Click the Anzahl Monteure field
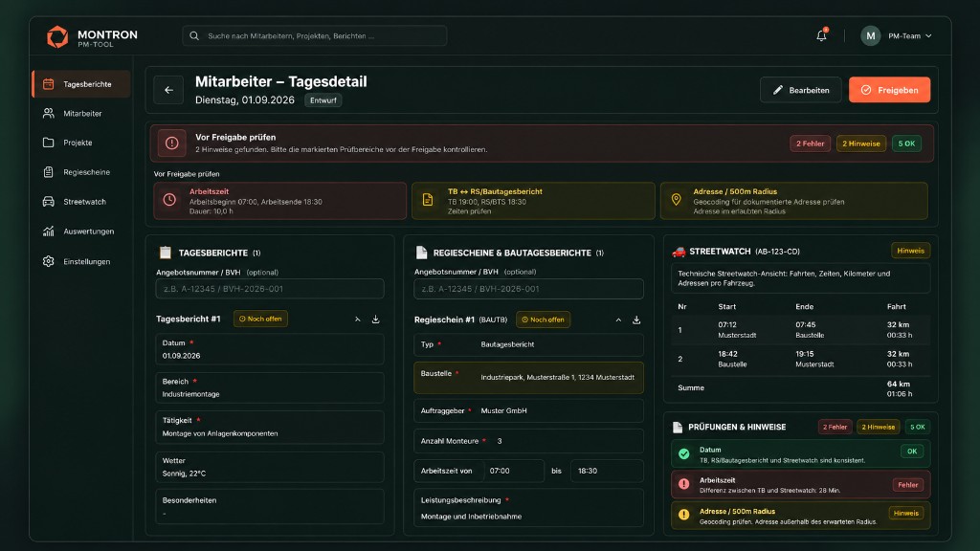The height and width of the screenshot is (551, 980). coord(528,441)
